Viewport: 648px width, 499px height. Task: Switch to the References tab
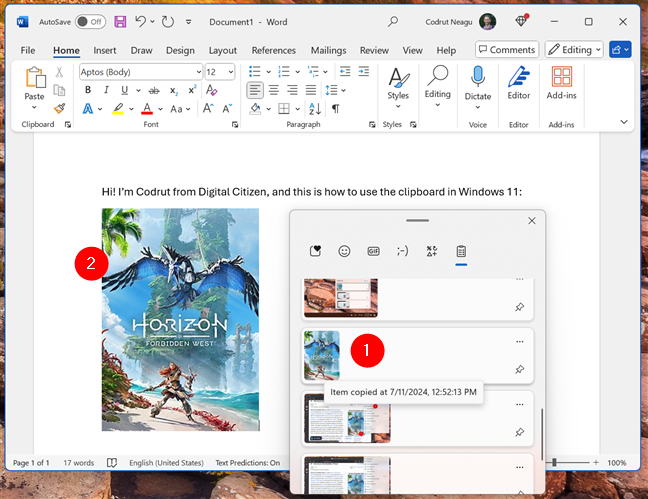[274, 50]
